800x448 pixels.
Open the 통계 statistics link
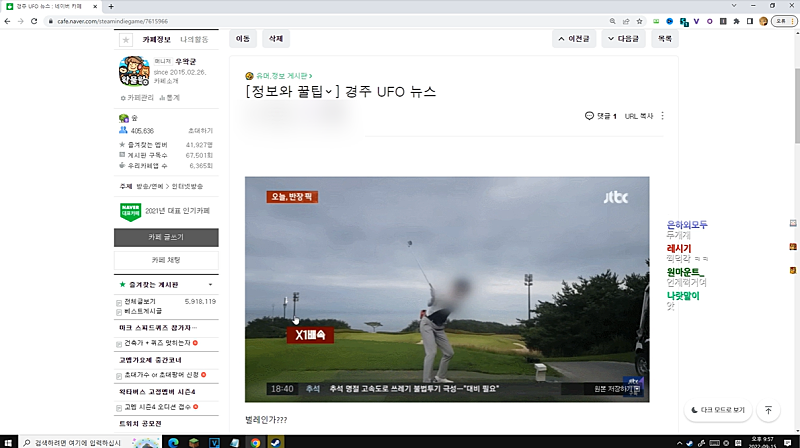pos(169,97)
